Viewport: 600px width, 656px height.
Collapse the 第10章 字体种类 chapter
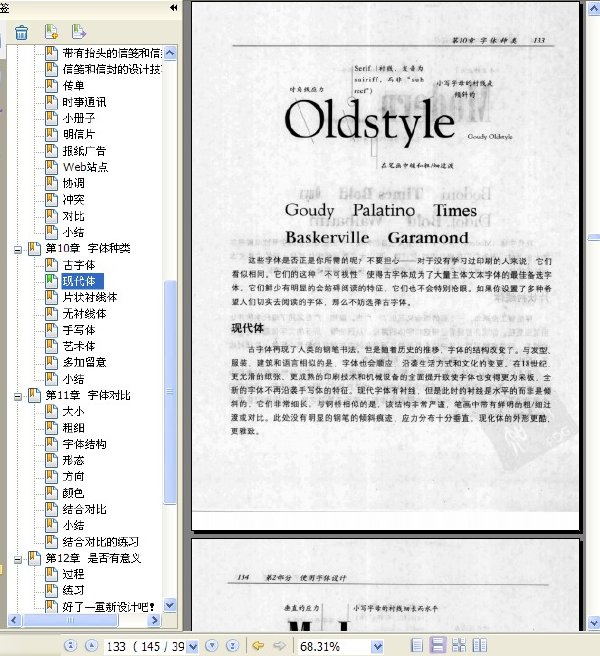click(18, 250)
